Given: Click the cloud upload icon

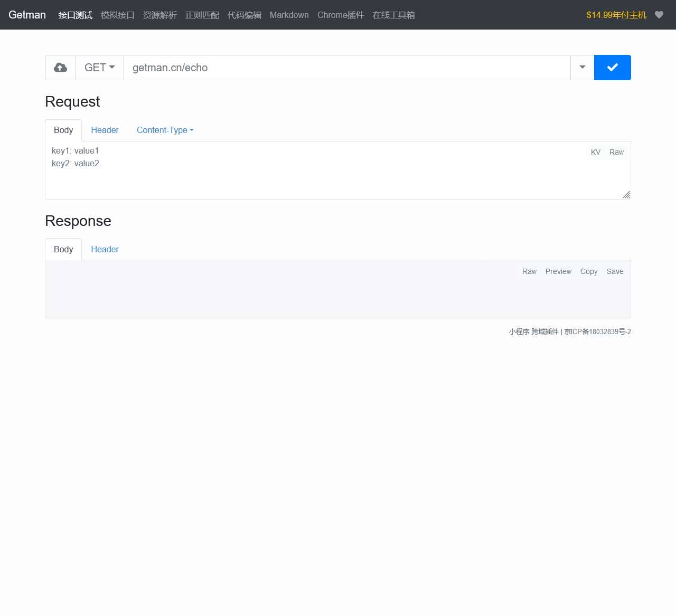Looking at the screenshot, I should [x=60, y=68].
